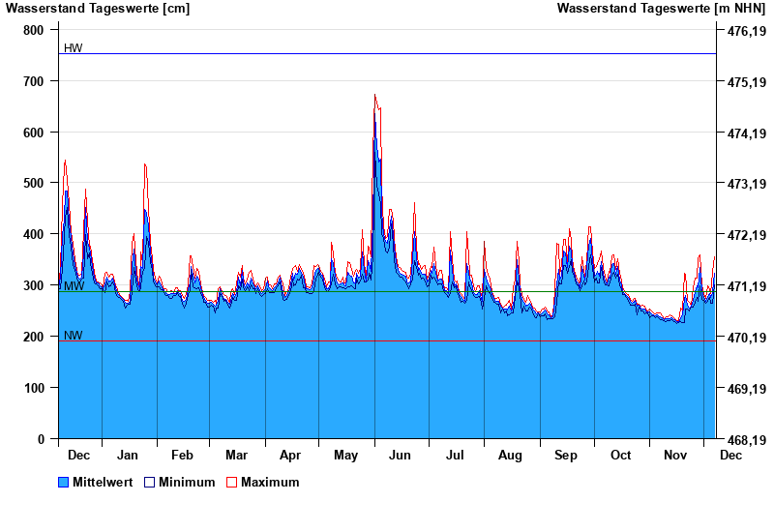Click the blue Mittelwert legend swatch

coord(64,482)
